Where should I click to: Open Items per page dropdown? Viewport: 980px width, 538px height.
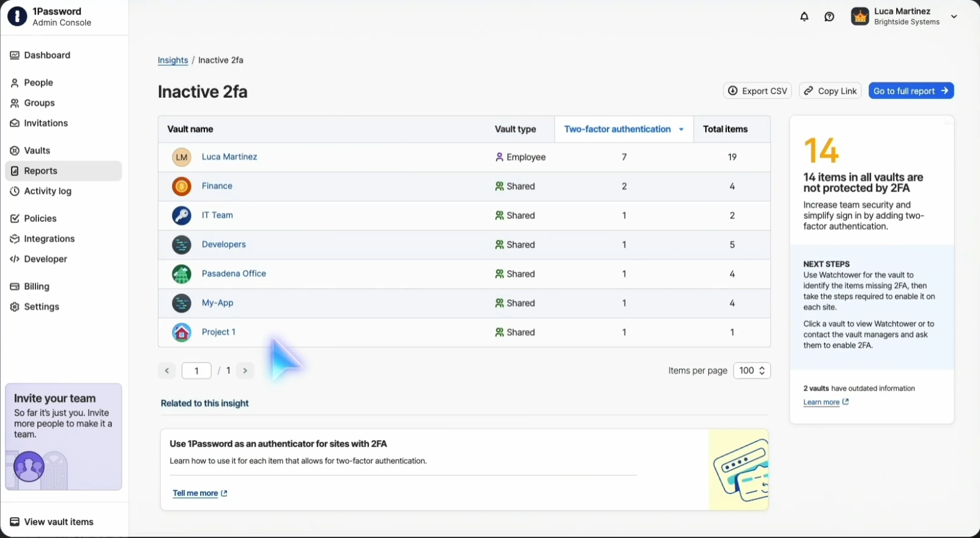752,370
